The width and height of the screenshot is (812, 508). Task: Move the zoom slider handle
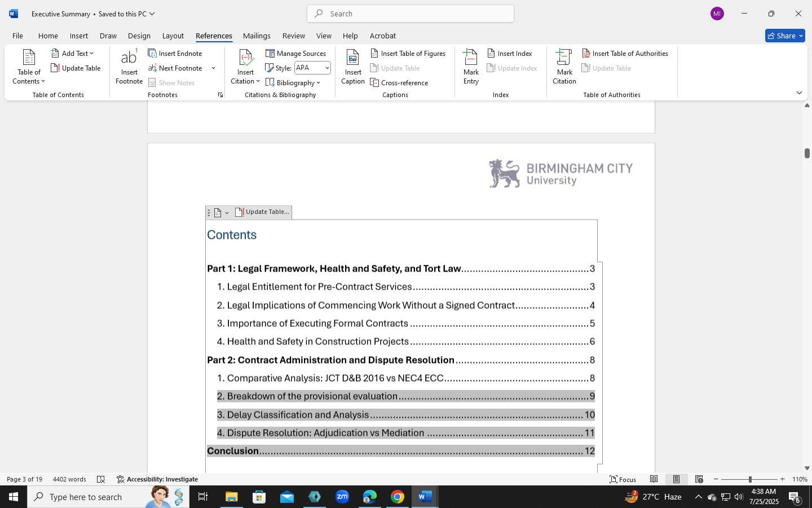click(750, 479)
